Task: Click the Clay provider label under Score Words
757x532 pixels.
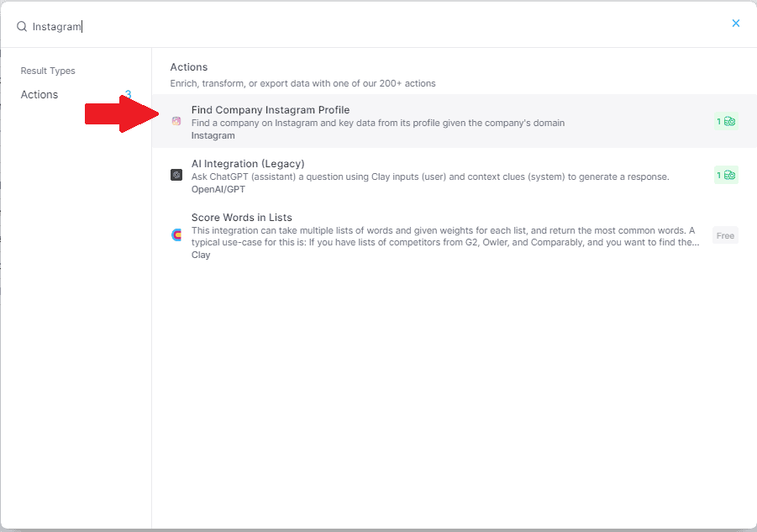Action: [x=201, y=255]
